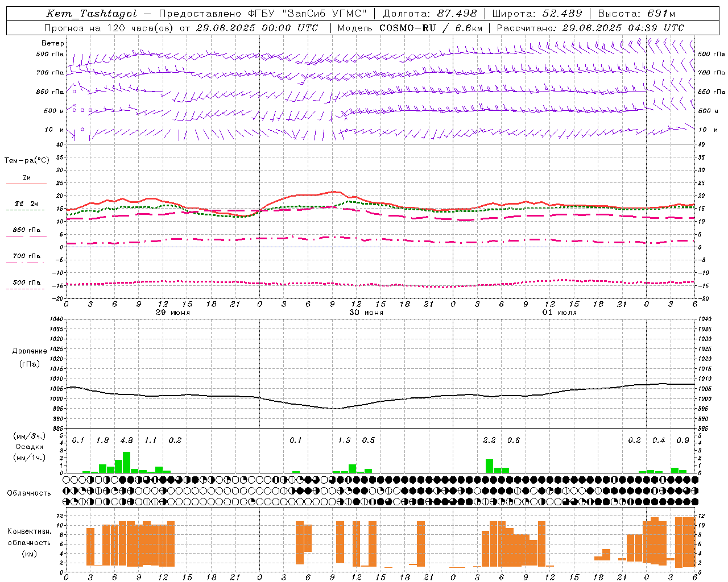Click the 1.3 precipitation total
This screenshot has width=728, height=582.
point(344,440)
